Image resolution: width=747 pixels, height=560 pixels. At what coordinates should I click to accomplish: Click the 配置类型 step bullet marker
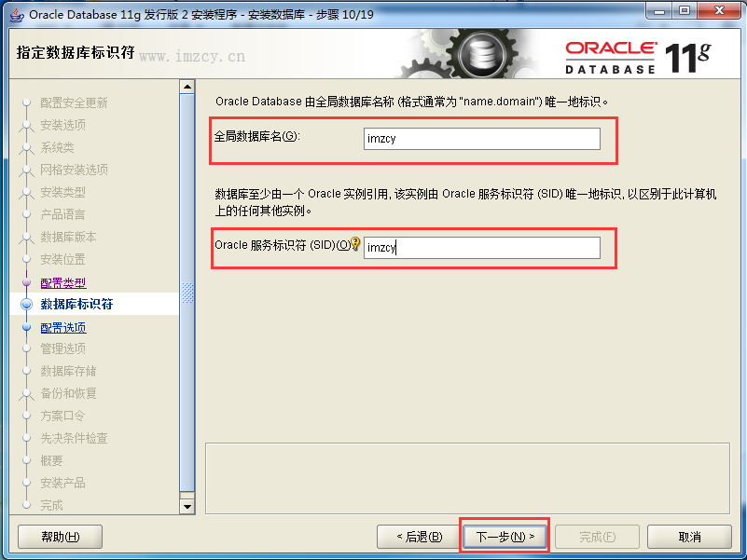27,282
